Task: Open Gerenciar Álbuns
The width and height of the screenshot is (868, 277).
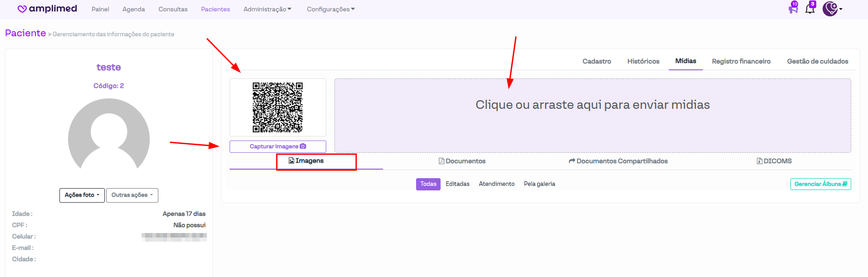Action: pyautogui.click(x=820, y=184)
